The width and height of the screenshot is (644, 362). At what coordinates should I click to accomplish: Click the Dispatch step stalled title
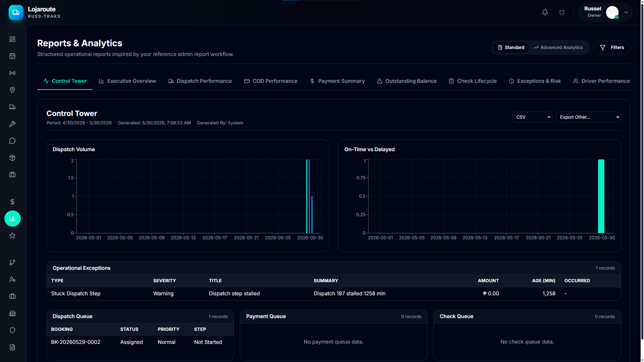tap(234, 294)
